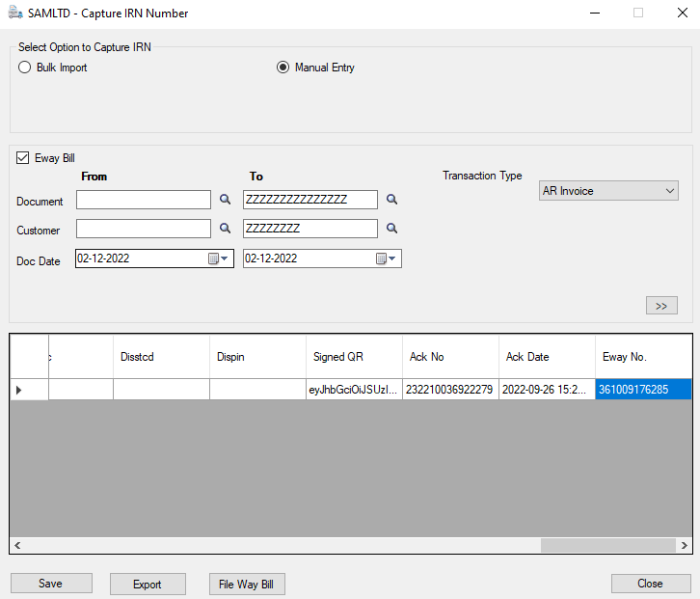Open finder for Document From field

(225, 200)
